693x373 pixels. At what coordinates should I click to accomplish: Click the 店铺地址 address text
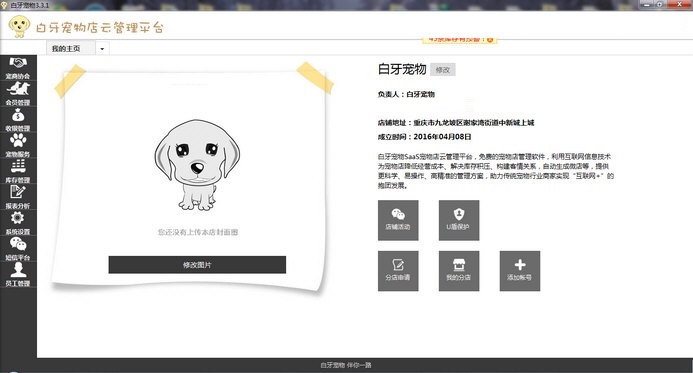coord(456,122)
